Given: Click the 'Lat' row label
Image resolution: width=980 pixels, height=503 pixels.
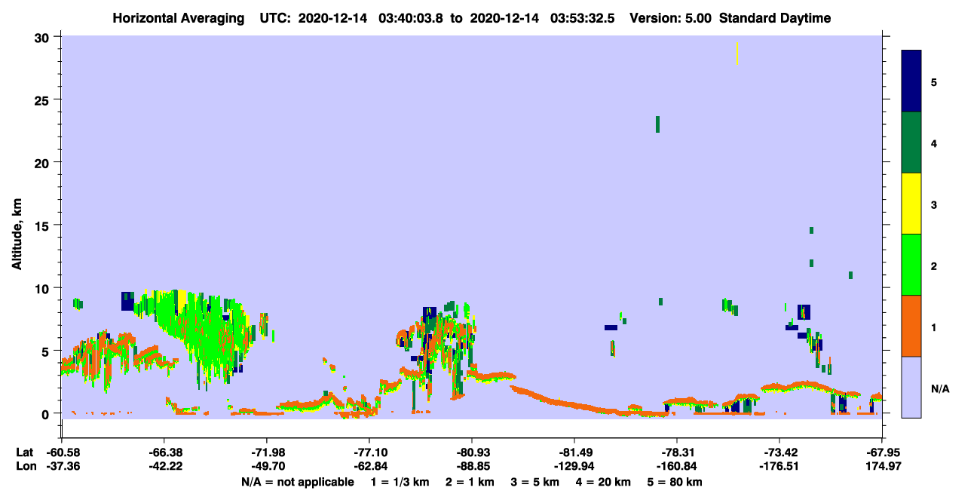Looking at the screenshot, I should 23,452.
